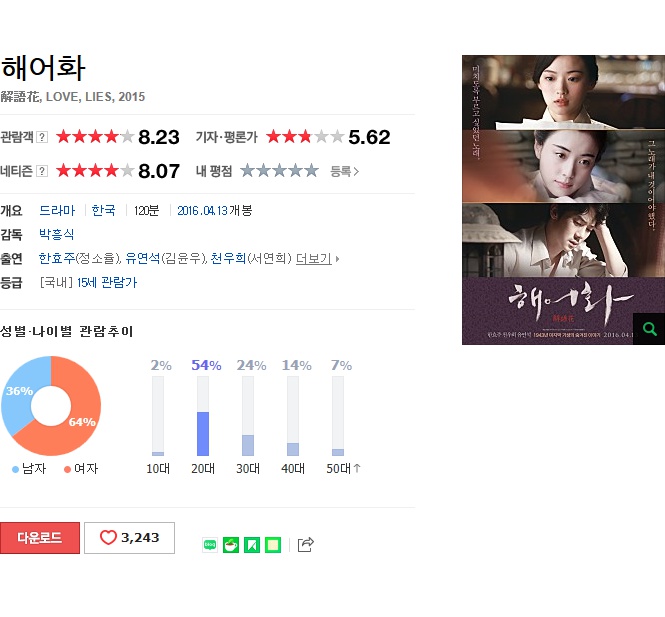665x617 pixels.
Task: Click the help icon next to 네티즌
Action: click(x=42, y=171)
